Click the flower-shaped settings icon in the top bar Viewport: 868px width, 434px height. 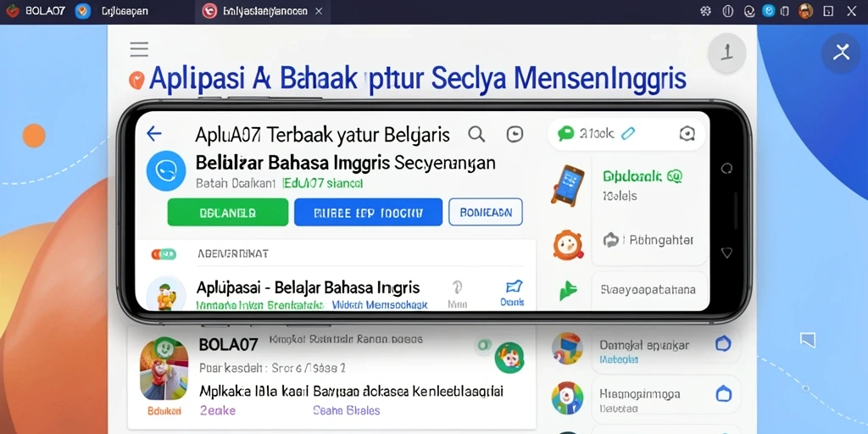[x=705, y=11]
